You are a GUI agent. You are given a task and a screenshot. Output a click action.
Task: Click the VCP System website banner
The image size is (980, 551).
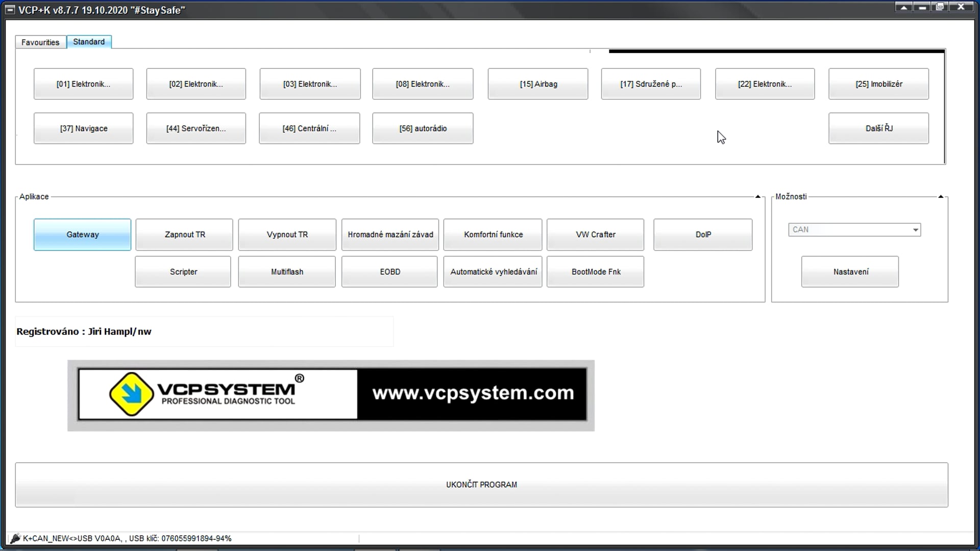point(331,395)
